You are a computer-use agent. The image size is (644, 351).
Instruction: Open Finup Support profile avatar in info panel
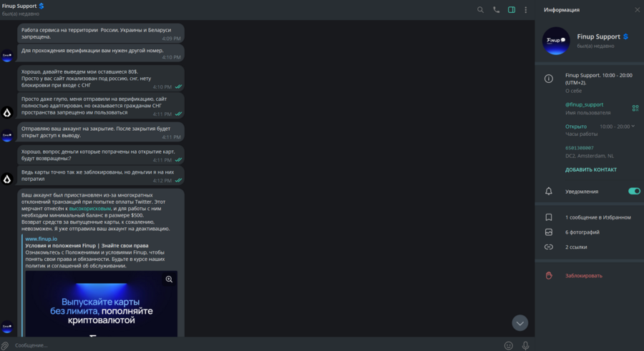[x=556, y=41]
